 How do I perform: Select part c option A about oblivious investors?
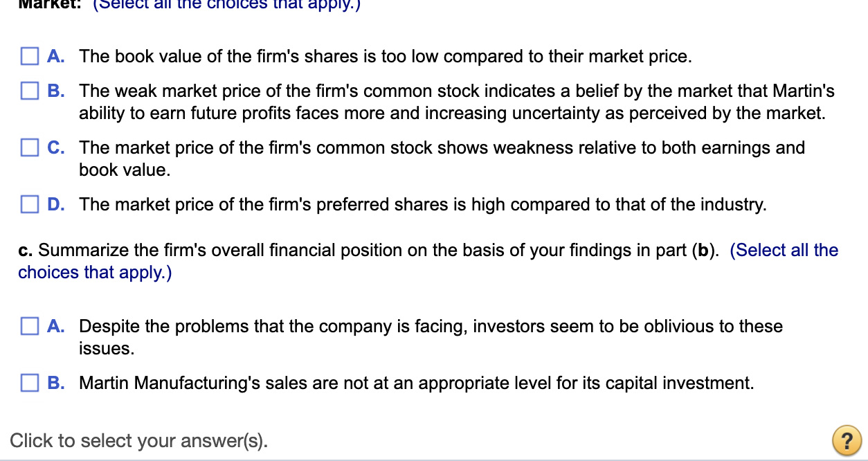click(30, 325)
